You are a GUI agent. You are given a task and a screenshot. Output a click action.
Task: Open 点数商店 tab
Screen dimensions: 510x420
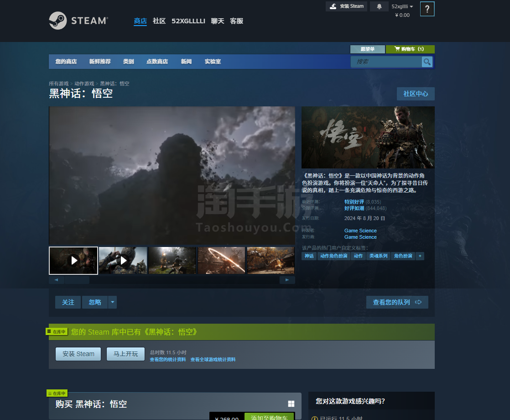[157, 62]
